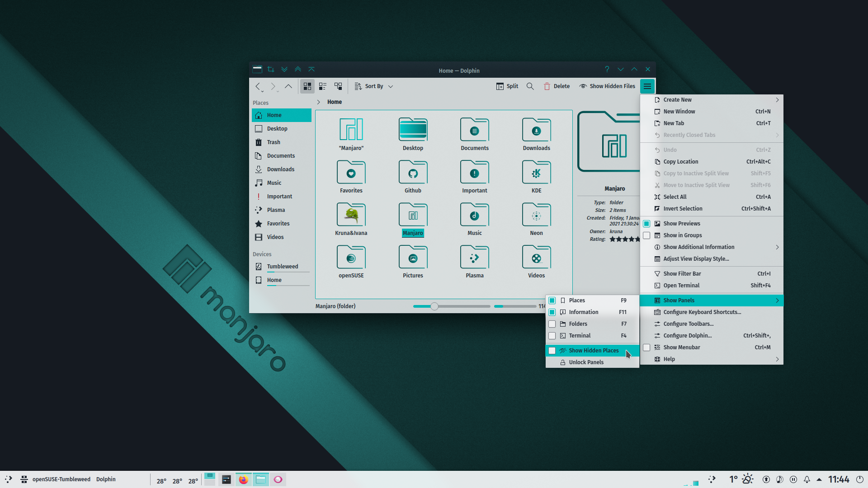Switch to Compact view mode
Viewport: 868px width, 488px height.
click(x=323, y=86)
